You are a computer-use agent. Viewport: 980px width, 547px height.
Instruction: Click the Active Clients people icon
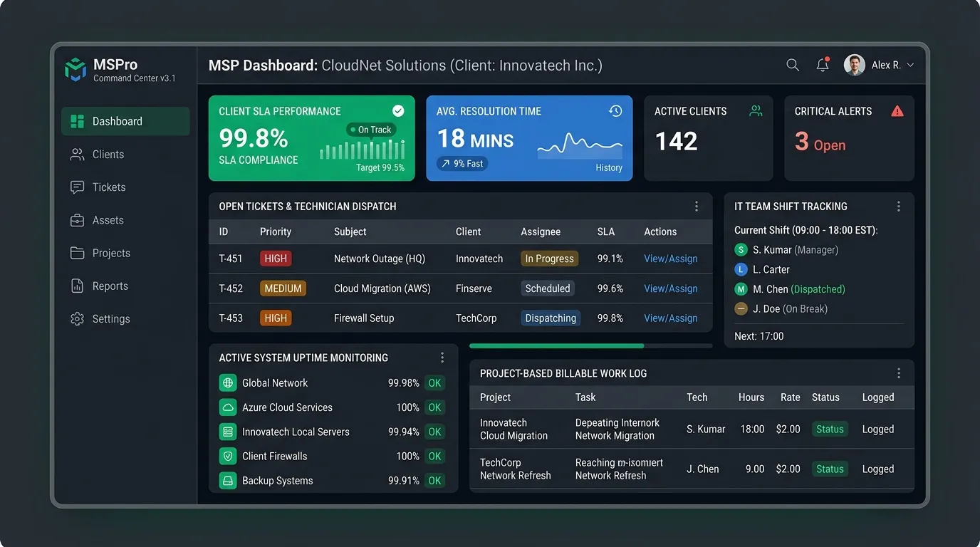(x=756, y=110)
